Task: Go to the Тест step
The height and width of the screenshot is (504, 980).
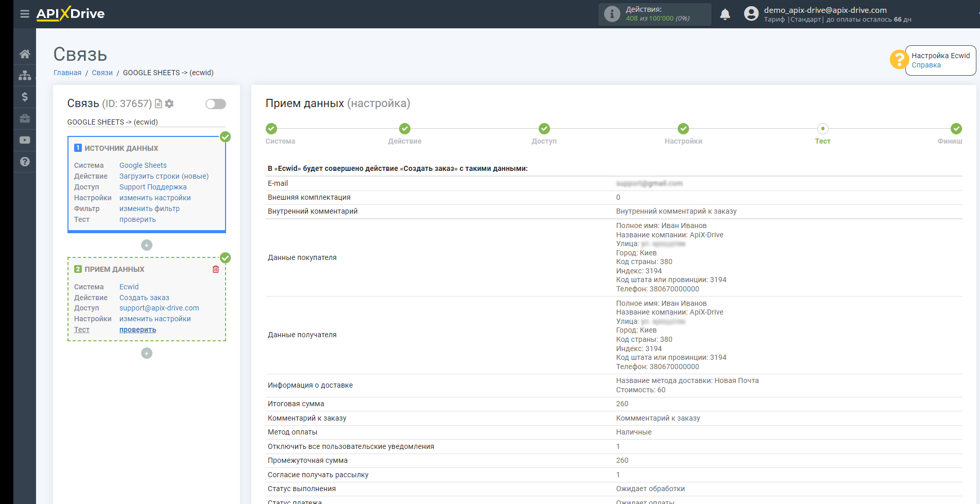Action: point(823,129)
